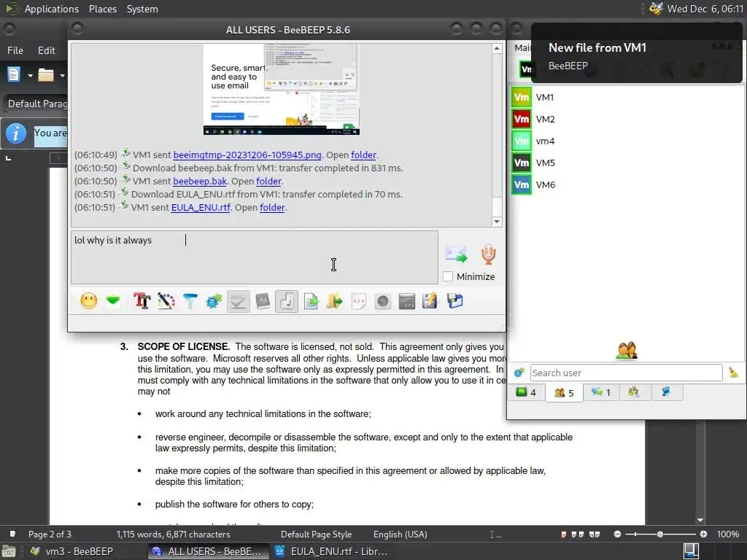Screen dimensions: 747x560
Task: Click the broom clear search icon
Action: coord(733,373)
